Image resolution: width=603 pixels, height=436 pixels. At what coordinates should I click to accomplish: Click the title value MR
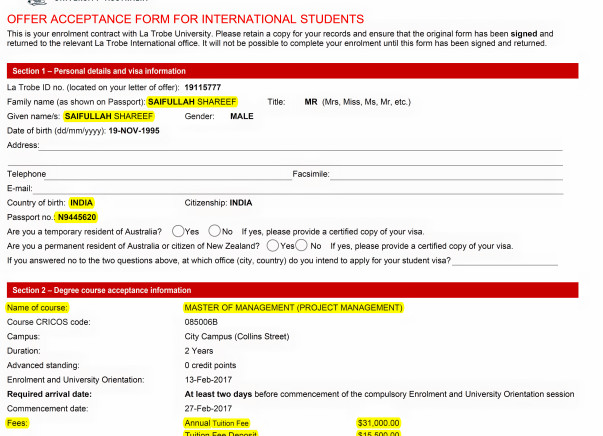pos(311,102)
